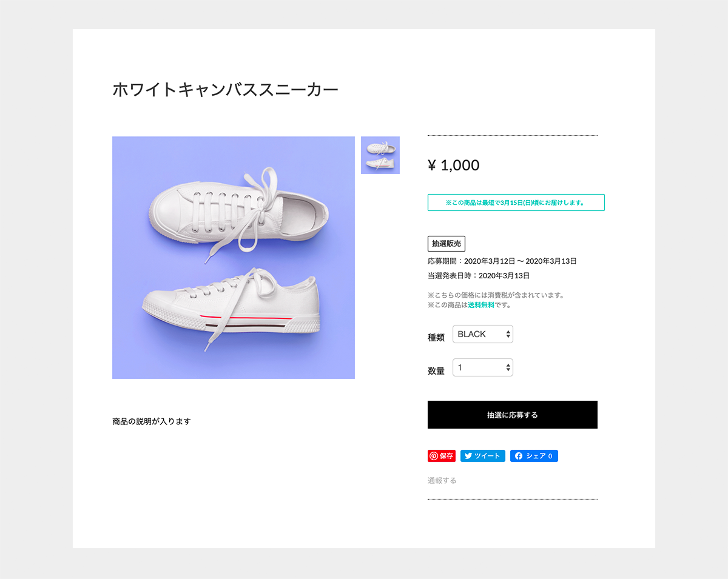The width and height of the screenshot is (728, 579).
Task: Click the arrows on the BLACK selector
Action: coord(508,334)
